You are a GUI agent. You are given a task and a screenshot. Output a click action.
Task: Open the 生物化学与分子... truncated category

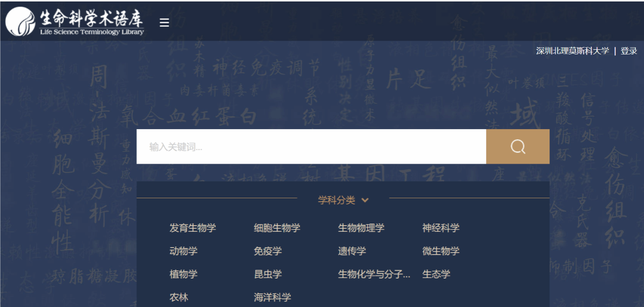point(374,274)
